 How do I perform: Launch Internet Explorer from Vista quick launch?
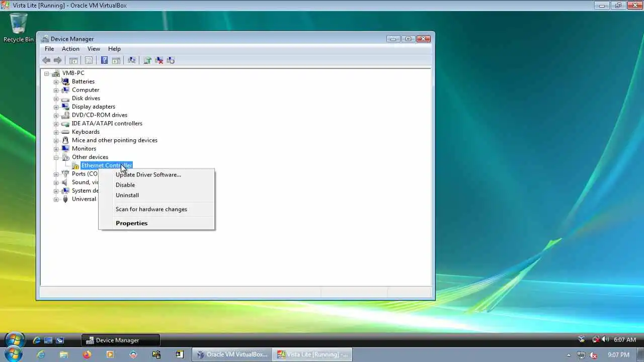[x=37, y=340]
